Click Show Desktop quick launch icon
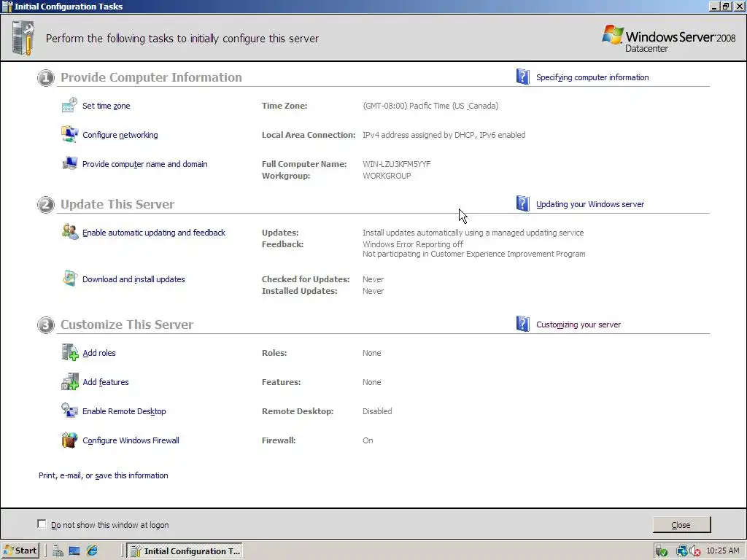Image resolution: width=747 pixels, height=560 pixels. [74, 551]
